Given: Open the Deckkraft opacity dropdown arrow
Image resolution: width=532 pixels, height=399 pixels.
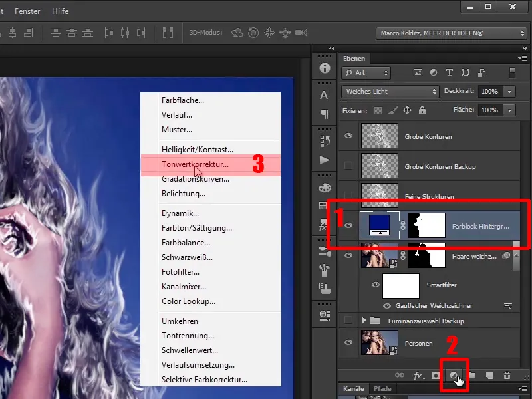Looking at the screenshot, I should pyautogui.click(x=509, y=91).
